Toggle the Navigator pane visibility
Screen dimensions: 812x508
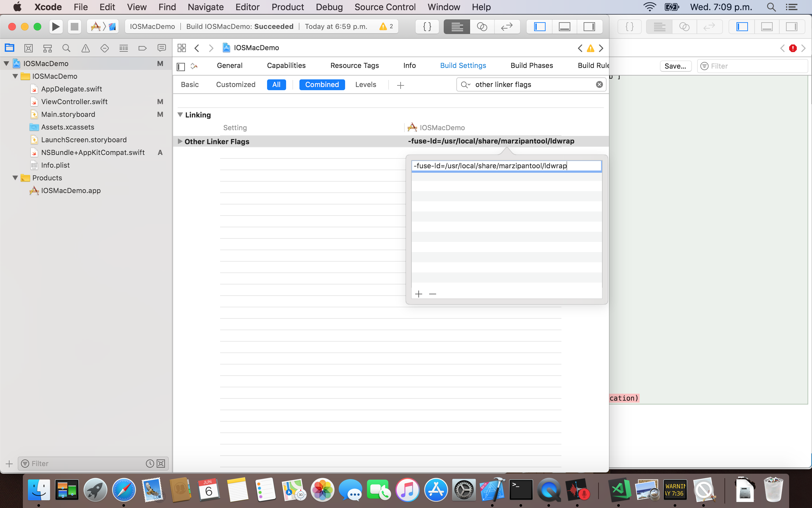[x=540, y=27]
